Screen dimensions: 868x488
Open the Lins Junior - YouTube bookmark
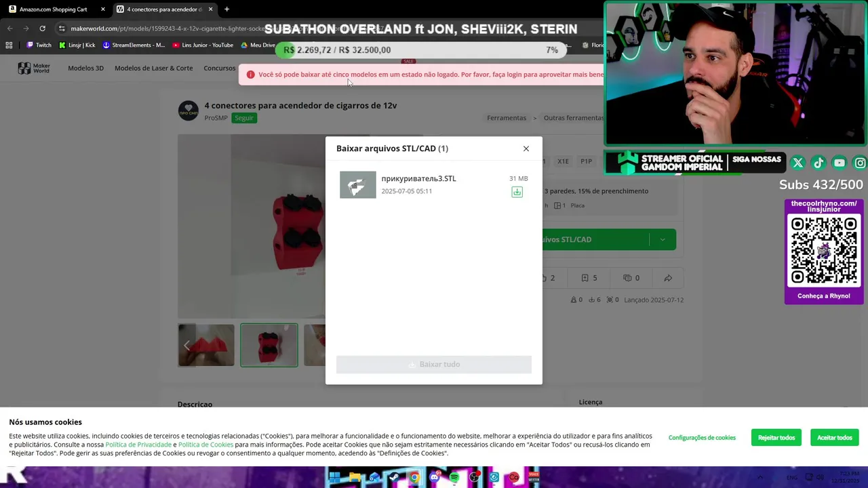click(x=203, y=45)
